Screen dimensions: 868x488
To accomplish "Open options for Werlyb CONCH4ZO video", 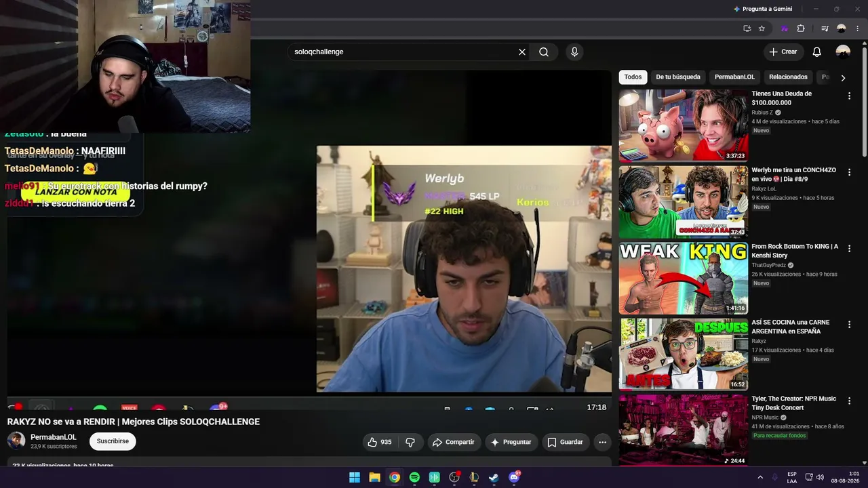I will 849,173.
